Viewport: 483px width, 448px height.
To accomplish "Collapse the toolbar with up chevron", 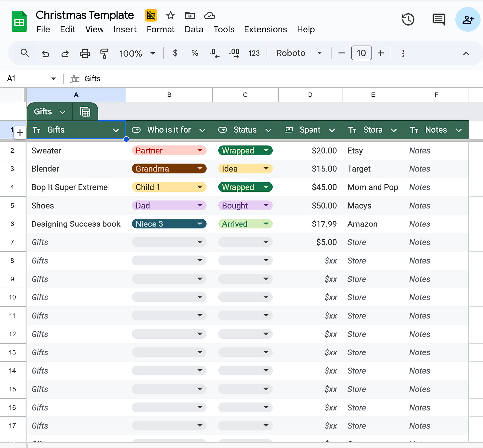I will (466, 53).
